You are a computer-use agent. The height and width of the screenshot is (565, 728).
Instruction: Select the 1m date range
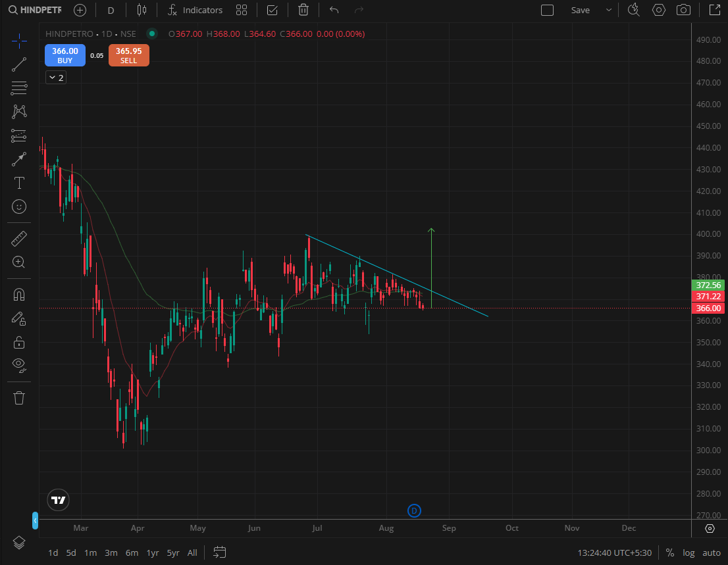[91, 553]
